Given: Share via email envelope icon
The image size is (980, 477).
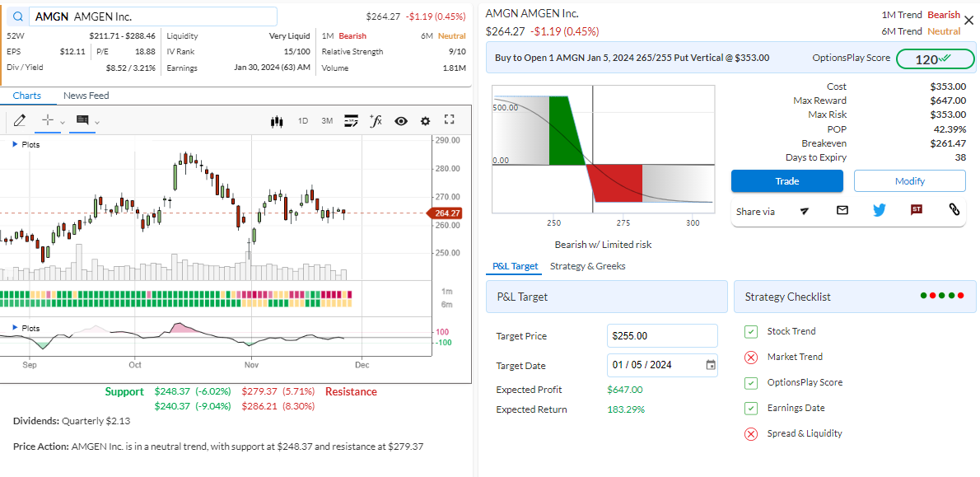Looking at the screenshot, I should pyautogui.click(x=842, y=210).
